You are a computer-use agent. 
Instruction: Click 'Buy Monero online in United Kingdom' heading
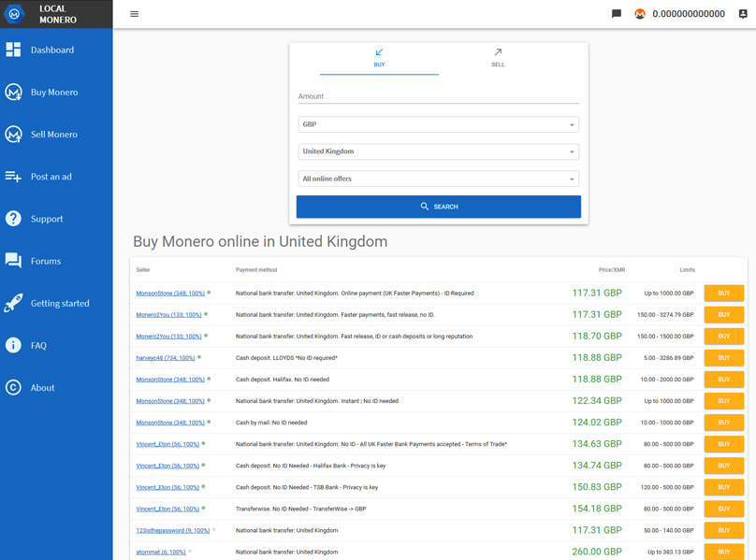(260, 241)
